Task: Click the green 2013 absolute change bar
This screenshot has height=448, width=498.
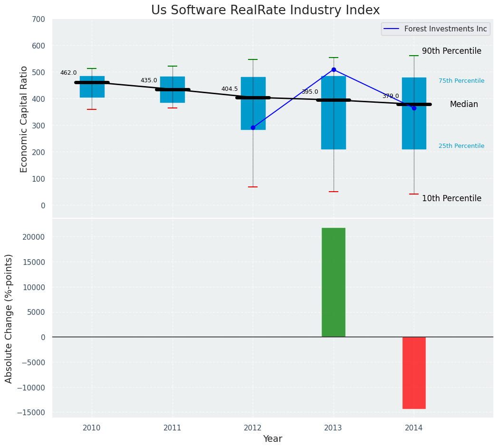Action: [x=334, y=282]
